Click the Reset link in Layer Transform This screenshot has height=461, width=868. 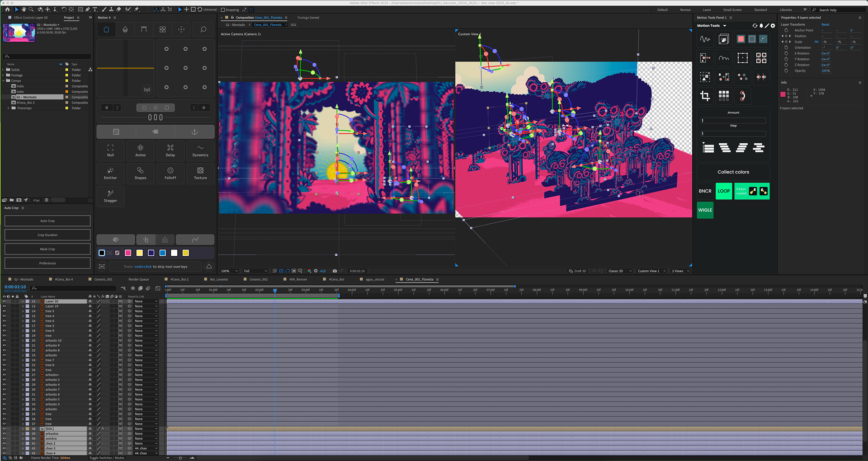pyautogui.click(x=826, y=25)
